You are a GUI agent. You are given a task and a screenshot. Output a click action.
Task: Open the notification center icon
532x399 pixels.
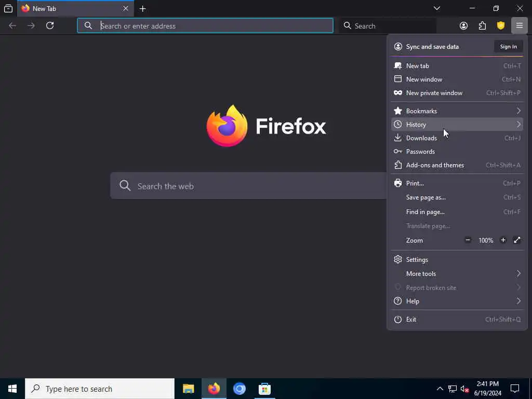pyautogui.click(x=515, y=389)
